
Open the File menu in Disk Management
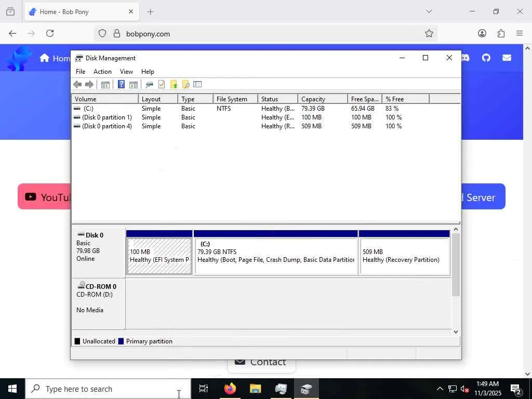81,72
